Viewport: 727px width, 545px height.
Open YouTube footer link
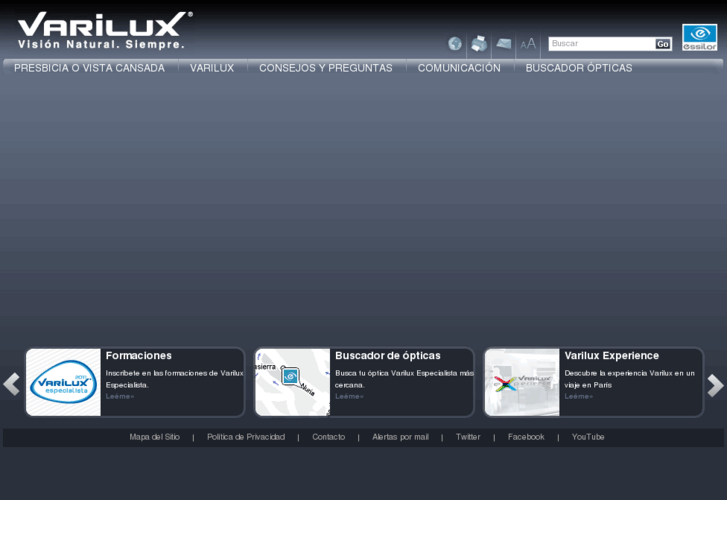click(x=588, y=437)
